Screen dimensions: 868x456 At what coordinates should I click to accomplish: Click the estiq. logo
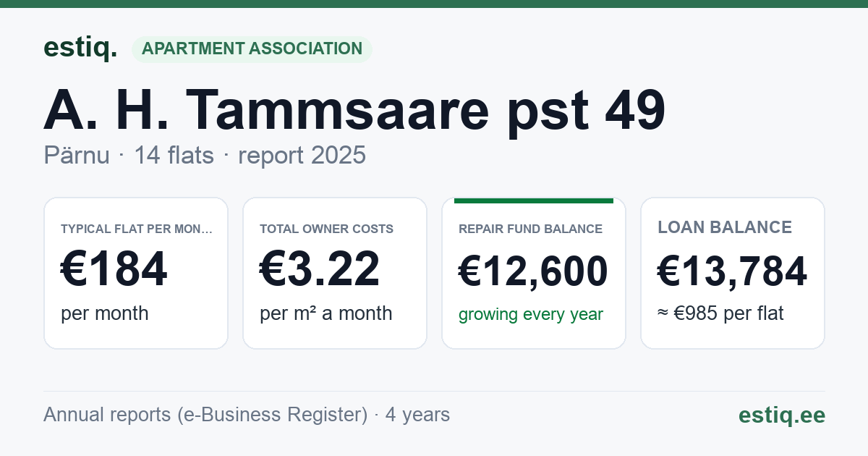tap(80, 48)
